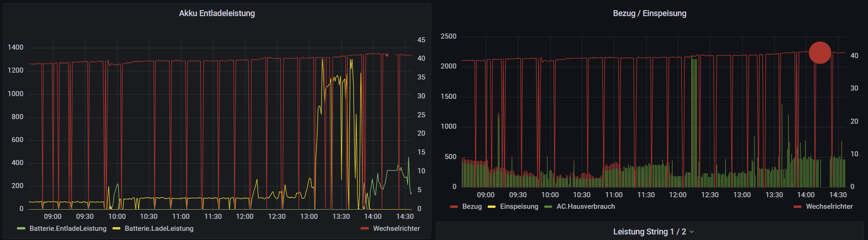Click the red Wechselrichter swatch in the Bezug panel
Viewport: 868px width, 240px height.
click(x=797, y=206)
